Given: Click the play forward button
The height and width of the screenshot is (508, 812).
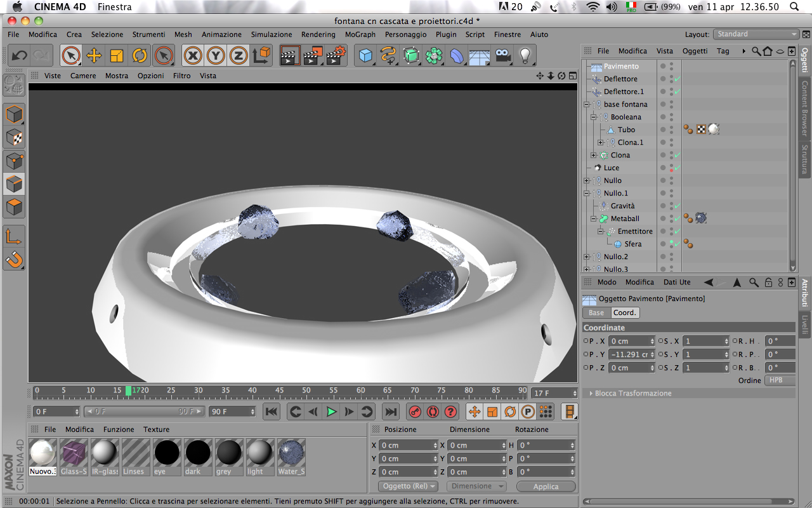Looking at the screenshot, I should tap(331, 411).
